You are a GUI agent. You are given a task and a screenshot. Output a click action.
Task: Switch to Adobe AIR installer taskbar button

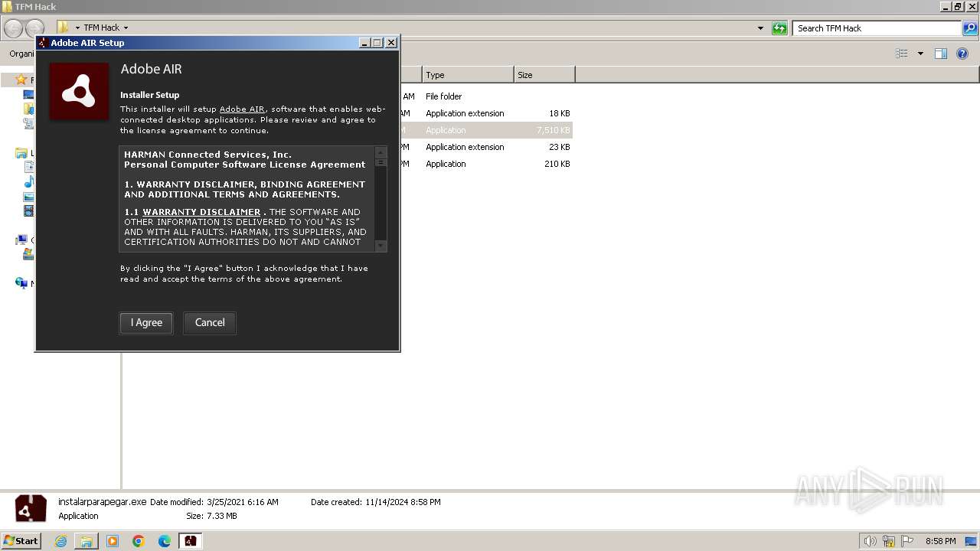pos(191,541)
